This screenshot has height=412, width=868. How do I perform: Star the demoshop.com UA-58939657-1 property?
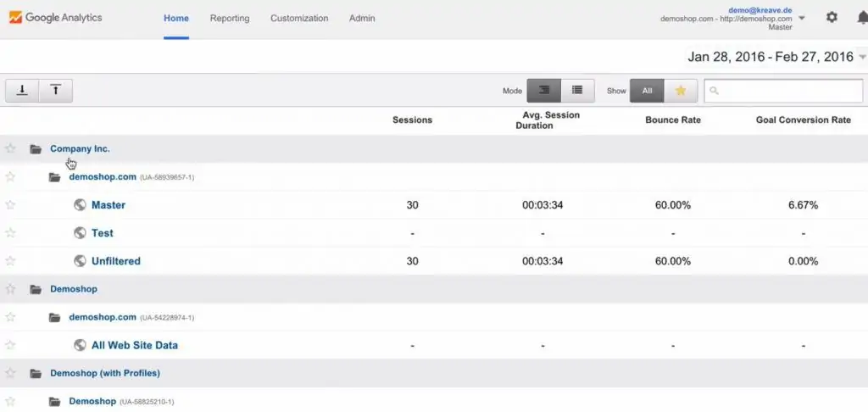point(10,176)
